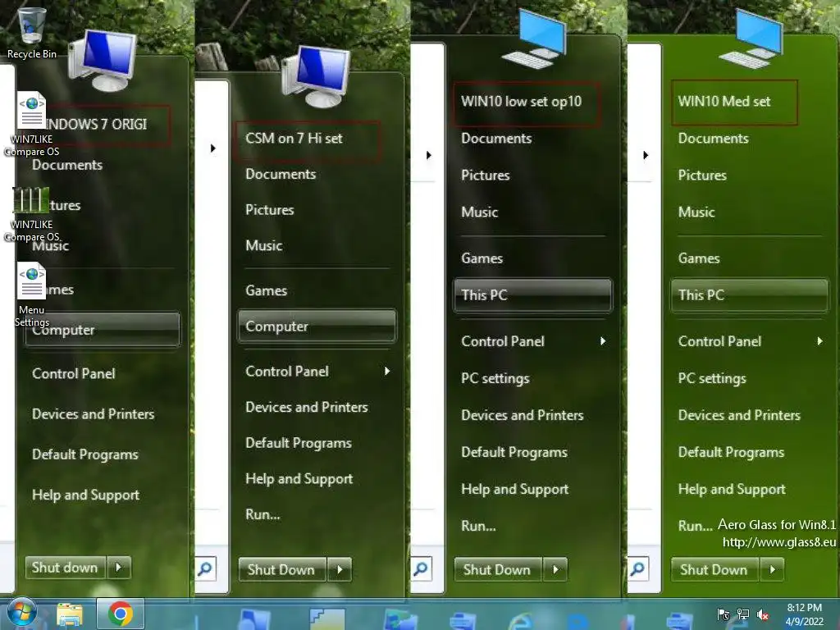Expand Shut Down arrow in CSM on 7 menu
840x630 pixels.
[340, 569]
